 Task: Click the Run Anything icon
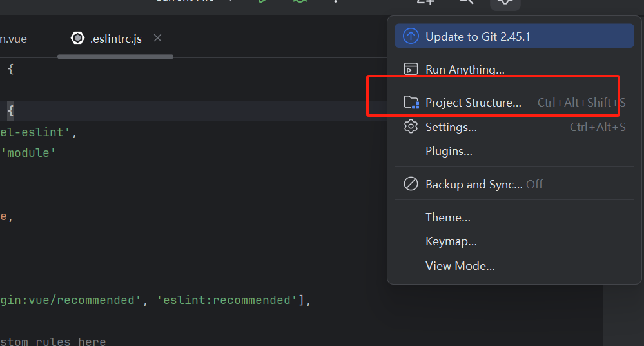pyautogui.click(x=411, y=70)
